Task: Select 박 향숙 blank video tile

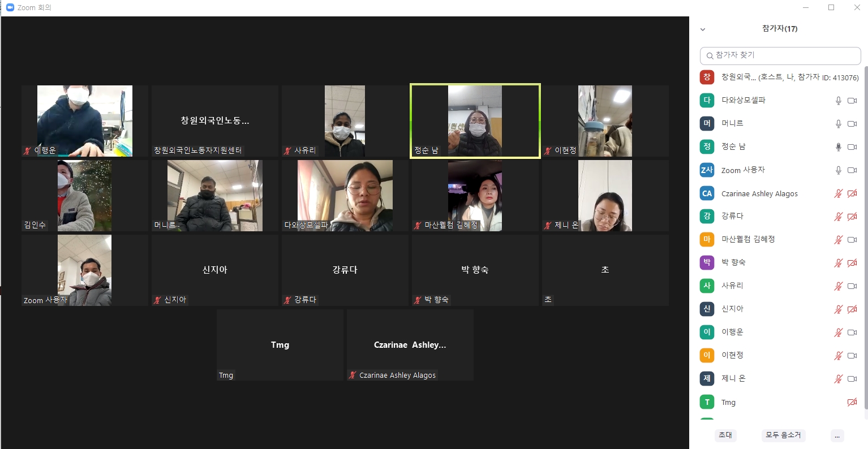Action: 475,270
